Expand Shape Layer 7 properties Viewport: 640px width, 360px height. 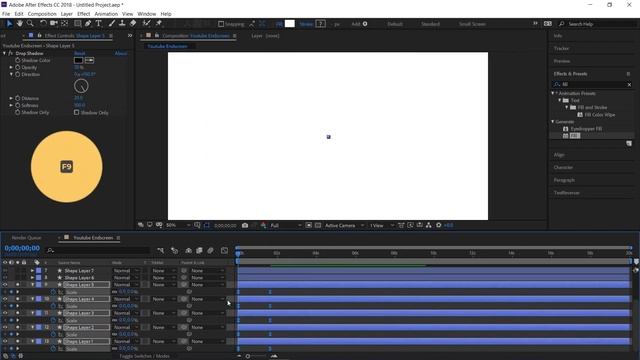click(x=32, y=271)
